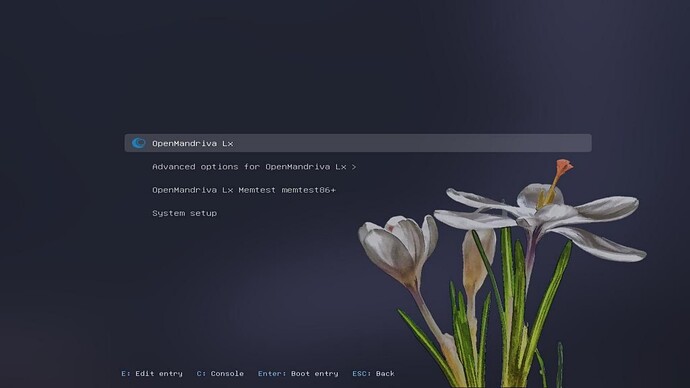
Task: Go Back using the hint label
Action: [x=385, y=373]
